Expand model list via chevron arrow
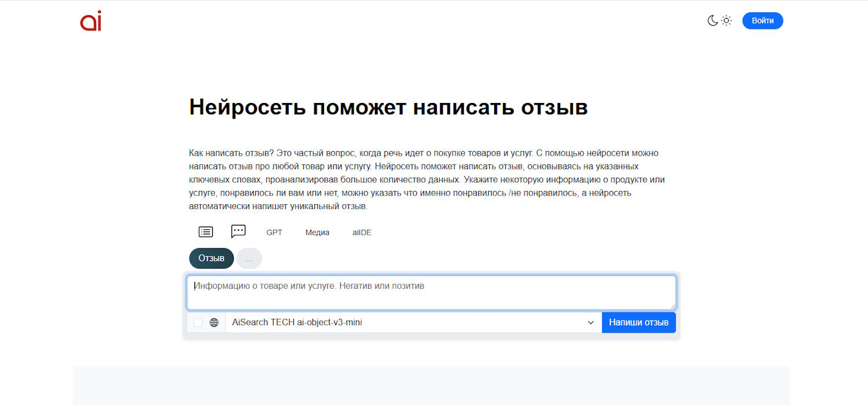This screenshot has height=405, width=868. (591, 323)
